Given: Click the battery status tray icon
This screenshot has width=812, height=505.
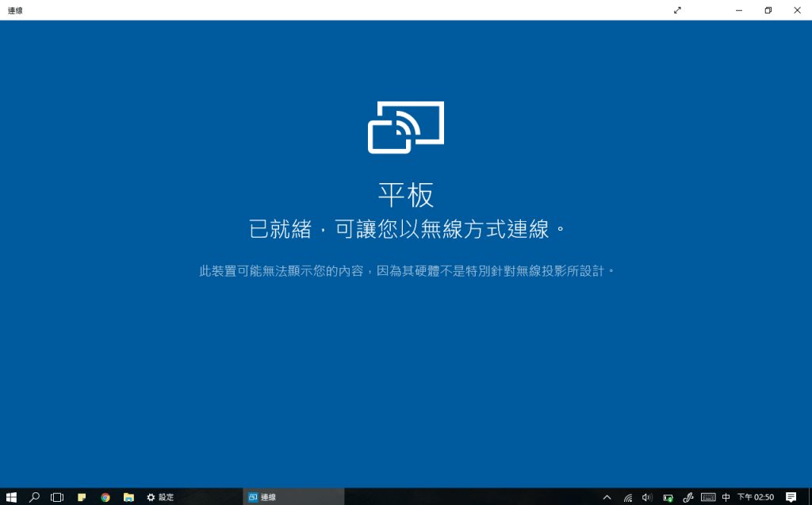Looking at the screenshot, I should pos(668,497).
